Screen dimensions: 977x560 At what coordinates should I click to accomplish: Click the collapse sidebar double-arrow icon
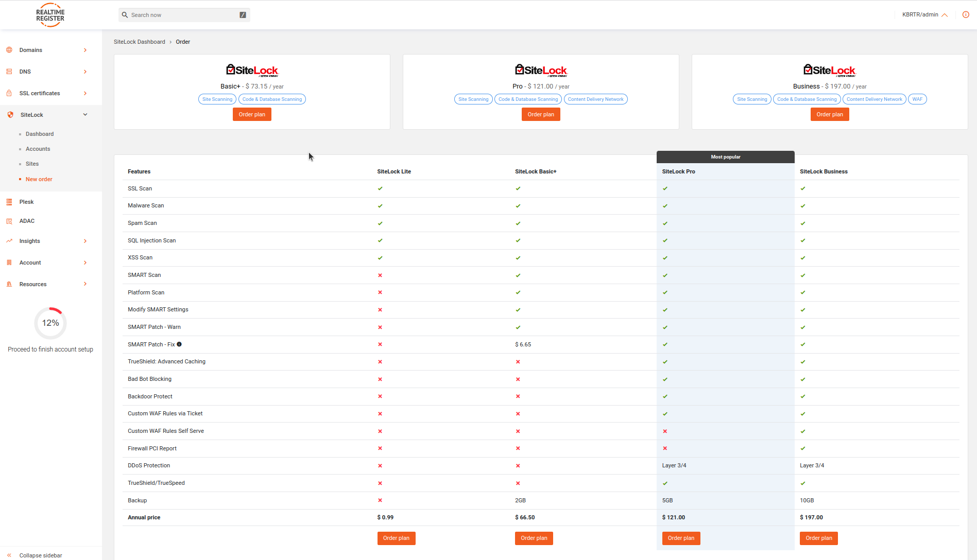tap(9, 555)
